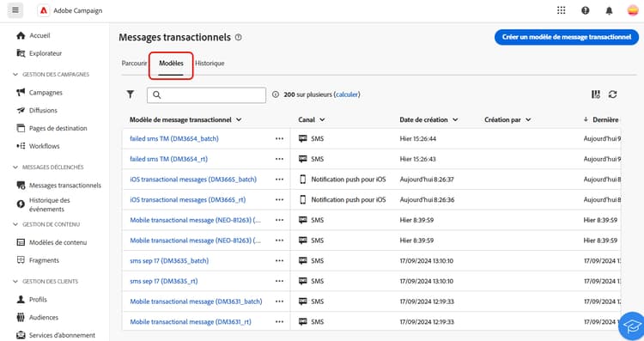Click the Aujourd'hui 8:26:37 creation date cell
This screenshot has width=644, height=341.
(427, 180)
